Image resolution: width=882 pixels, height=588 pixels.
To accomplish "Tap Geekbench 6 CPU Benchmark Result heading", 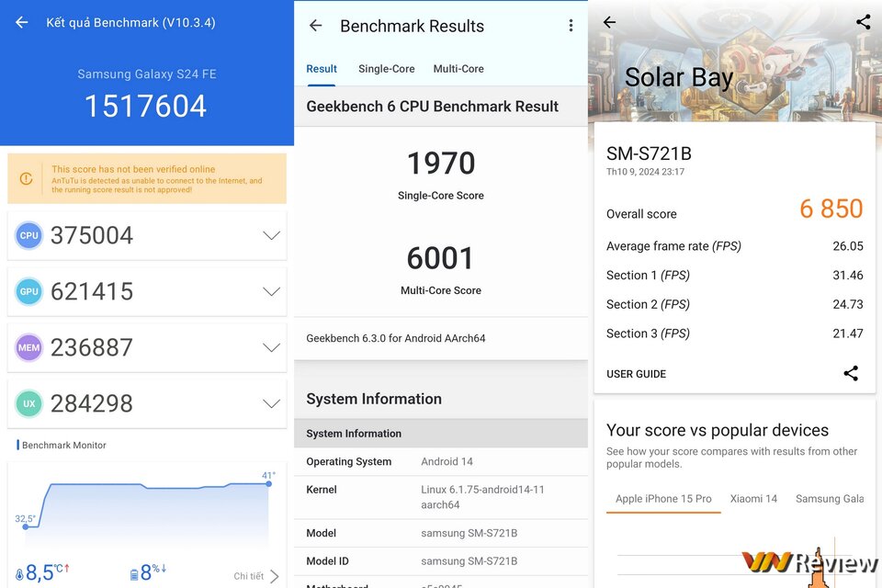I will coord(432,107).
